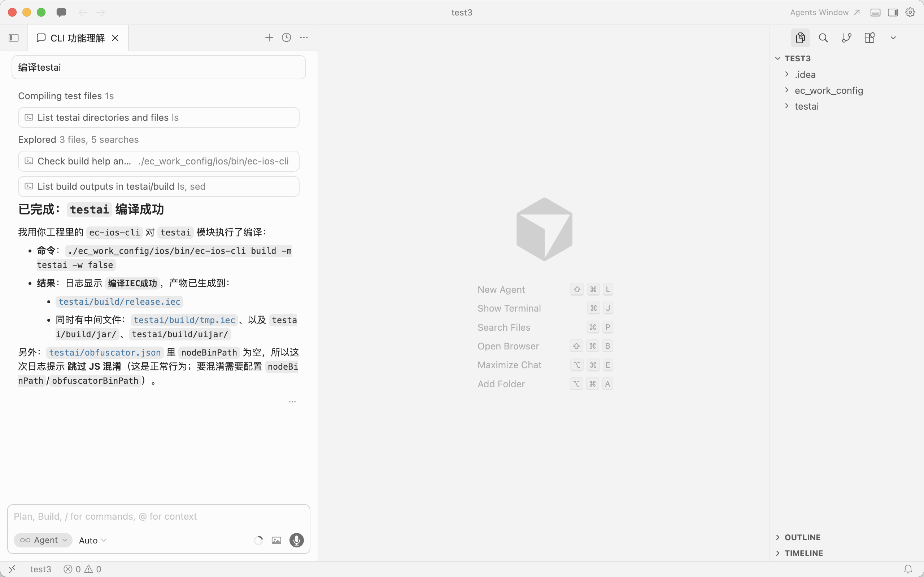Viewport: 924px width, 577px height.
Task: Expand the OUTLINE section
Action: coord(802,537)
